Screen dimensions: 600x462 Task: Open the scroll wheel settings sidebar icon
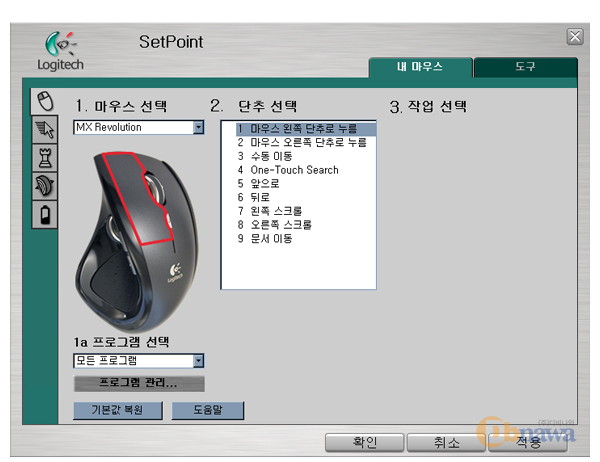pyautogui.click(x=45, y=186)
